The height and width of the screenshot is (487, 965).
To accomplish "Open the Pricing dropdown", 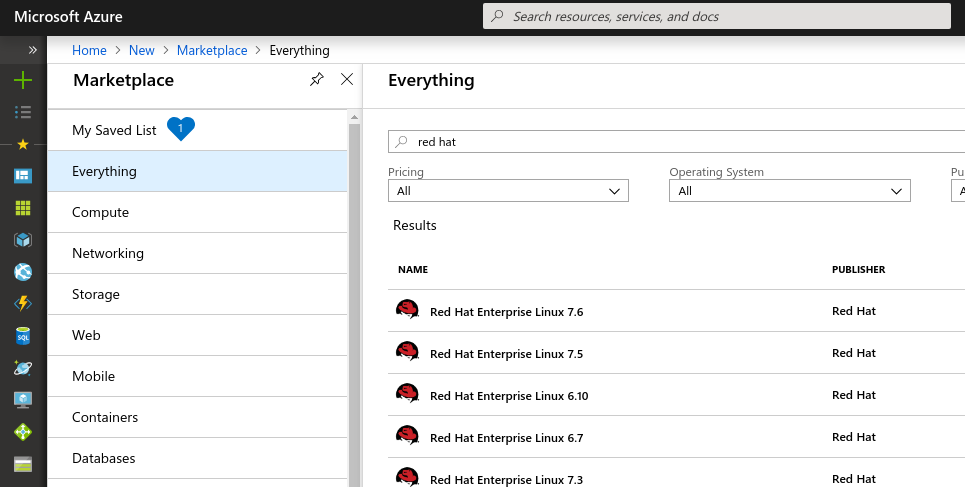I will (x=508, y=191).
